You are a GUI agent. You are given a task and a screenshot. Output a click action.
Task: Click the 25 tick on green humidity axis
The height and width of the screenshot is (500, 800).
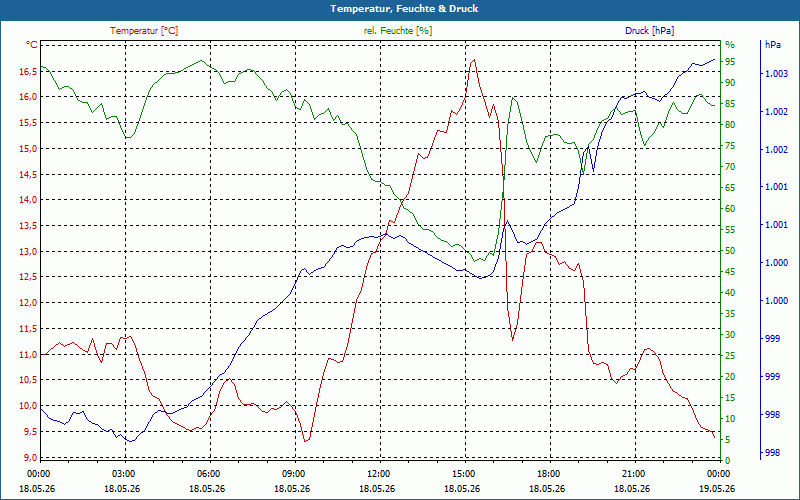[730, 356]
